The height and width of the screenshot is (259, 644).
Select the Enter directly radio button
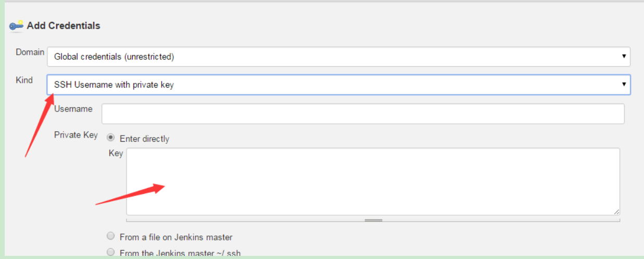coord(111,138)
